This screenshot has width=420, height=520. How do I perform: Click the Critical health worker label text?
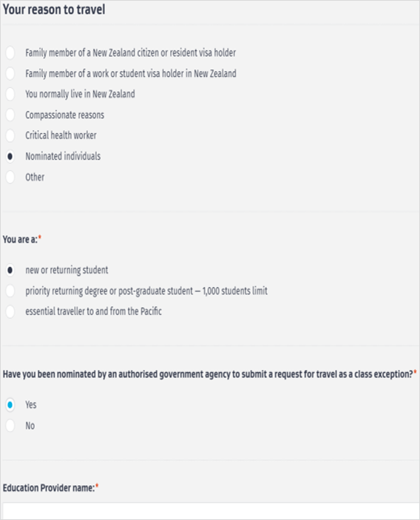pos(61,135)
